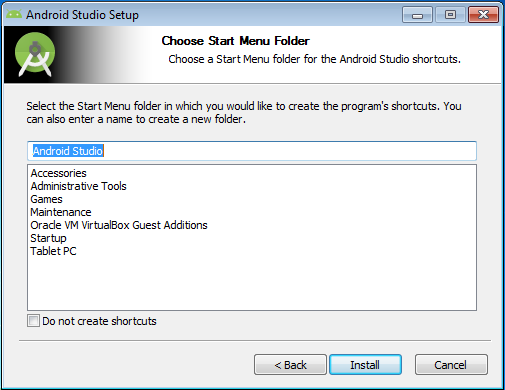The width and height of the screenshot is (505, 390).
Task: Click the Android Studio folder name field
Action: (x=252, y=151)
